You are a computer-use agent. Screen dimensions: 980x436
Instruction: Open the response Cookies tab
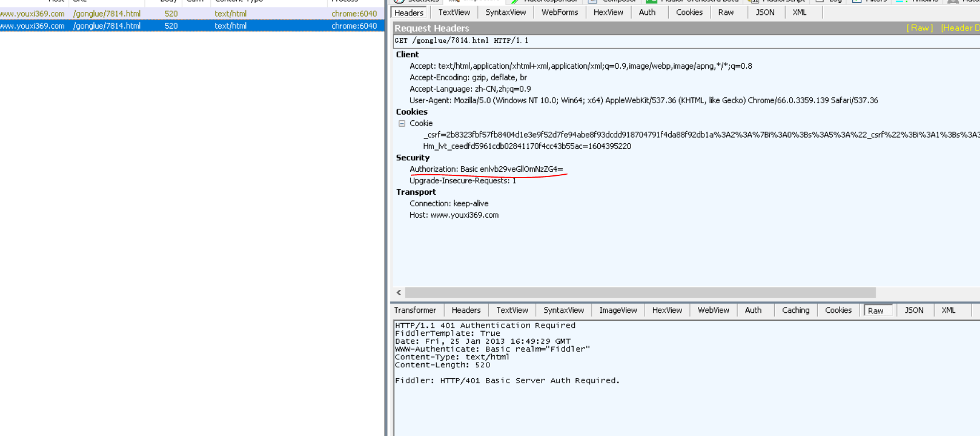(838, 311)
